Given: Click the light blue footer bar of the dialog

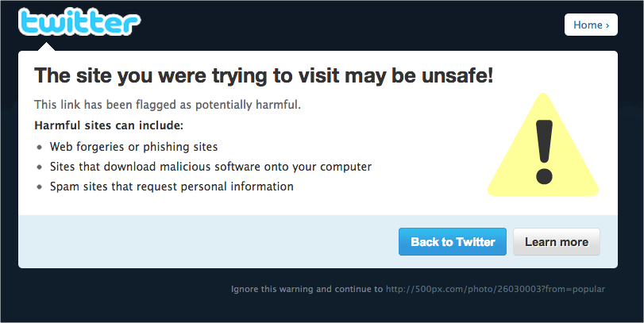Looking at the screenshot, I should [318, 241].
